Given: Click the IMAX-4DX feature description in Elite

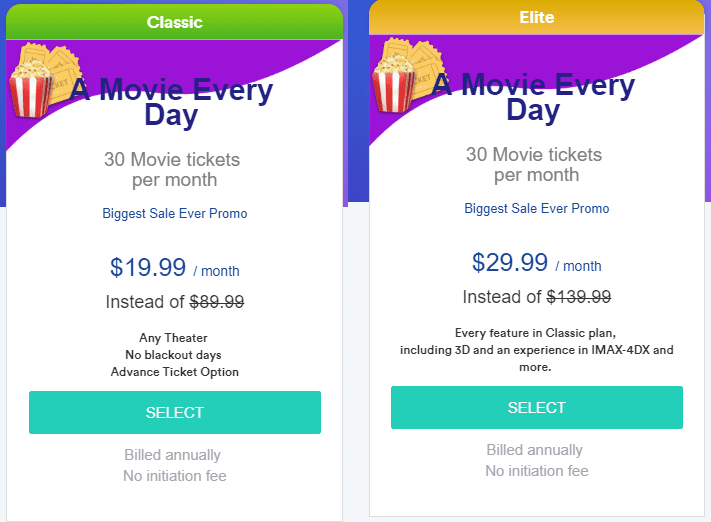Looking at the screenshot, I should pos(536,350).
